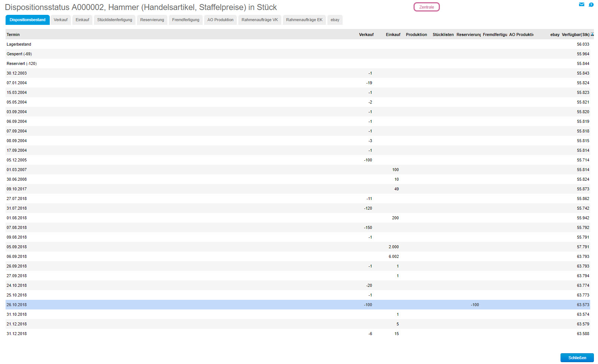Screen dimensions: 598x364
Task: Click the date 05.05.2004
Action: (17, 102)
